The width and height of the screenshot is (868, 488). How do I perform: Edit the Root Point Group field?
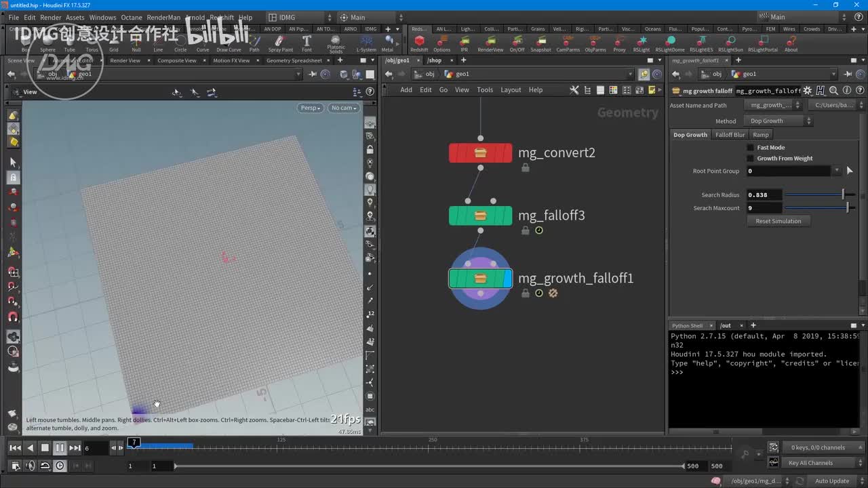(789, 171)
